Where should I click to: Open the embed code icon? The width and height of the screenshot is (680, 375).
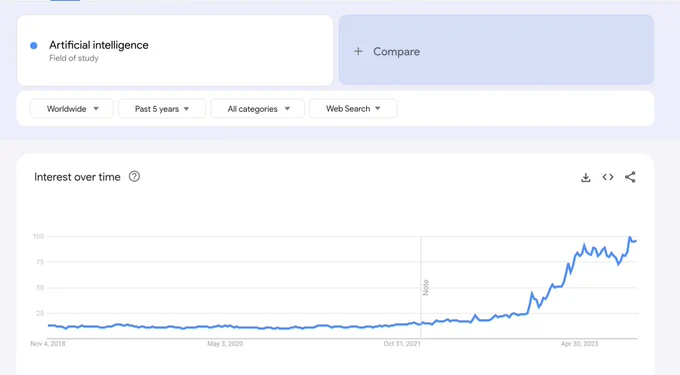[608, 177]
